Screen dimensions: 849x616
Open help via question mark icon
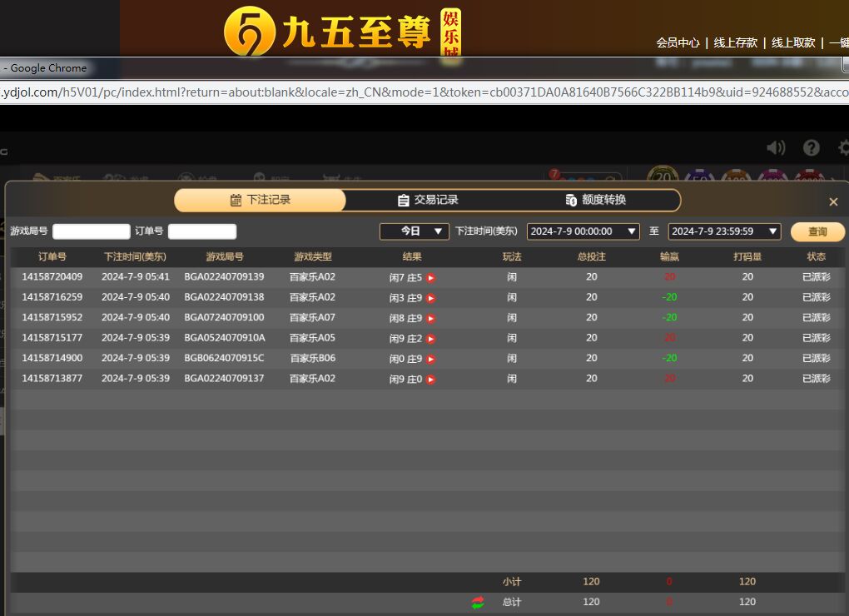coord(812,147)
